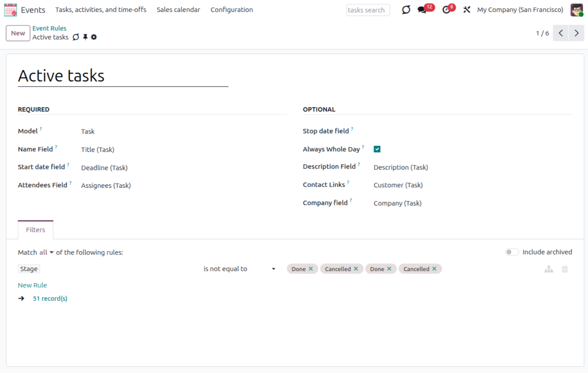Delete the Stage rule with trash icon
The image size is (588, 373).
[565, 269]
